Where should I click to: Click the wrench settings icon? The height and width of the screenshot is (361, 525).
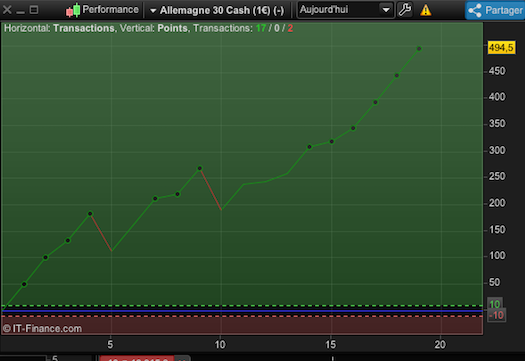(x=405, y=10)
